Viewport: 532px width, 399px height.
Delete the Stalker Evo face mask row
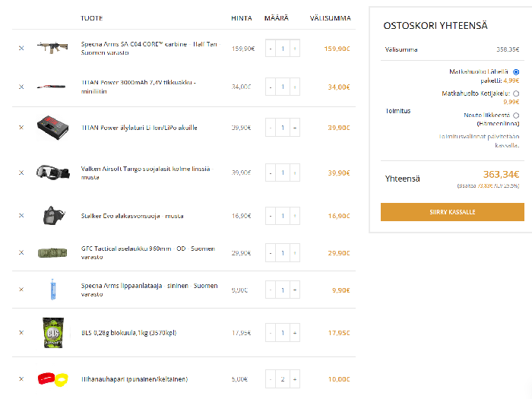pos(21,216)
